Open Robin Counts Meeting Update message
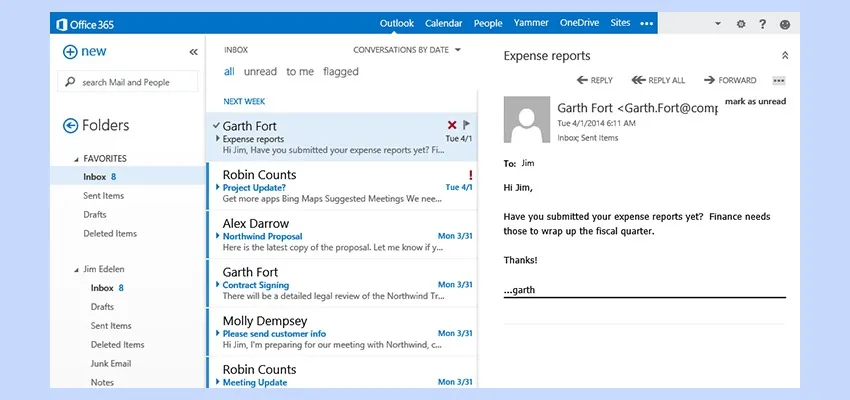This screenshot has width=850, height=400. [x=342, y=373]
